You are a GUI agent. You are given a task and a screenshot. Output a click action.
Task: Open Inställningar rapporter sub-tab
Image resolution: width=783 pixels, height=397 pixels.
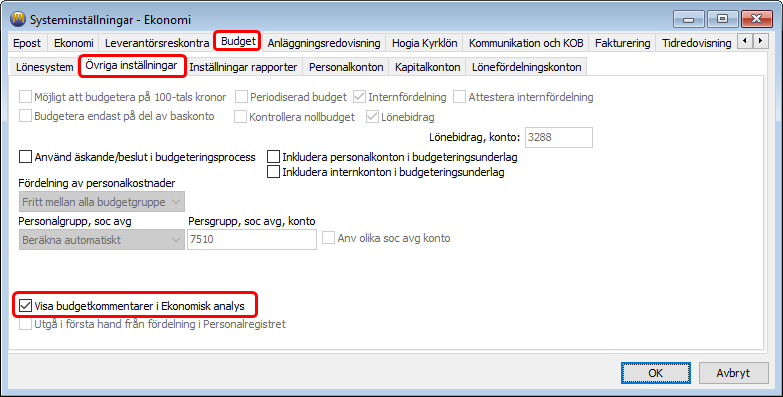[x=243, y=67]
